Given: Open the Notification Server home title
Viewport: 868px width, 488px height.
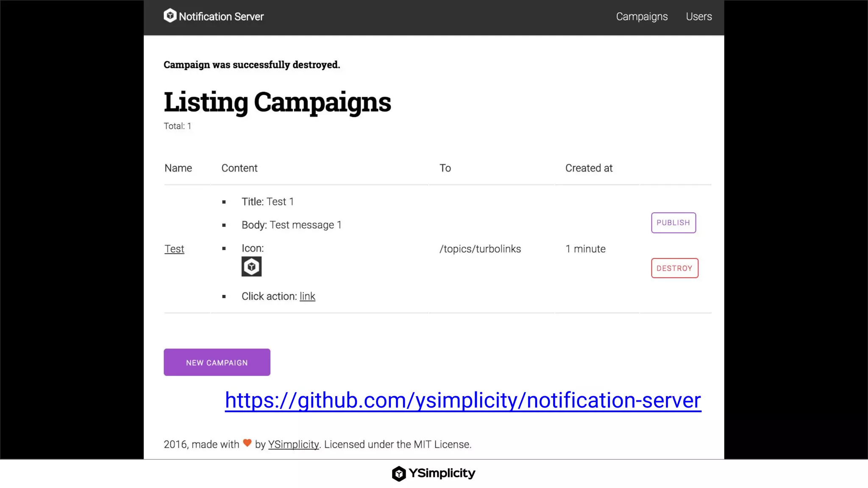Looking at the screenshot, I should 221,17.
